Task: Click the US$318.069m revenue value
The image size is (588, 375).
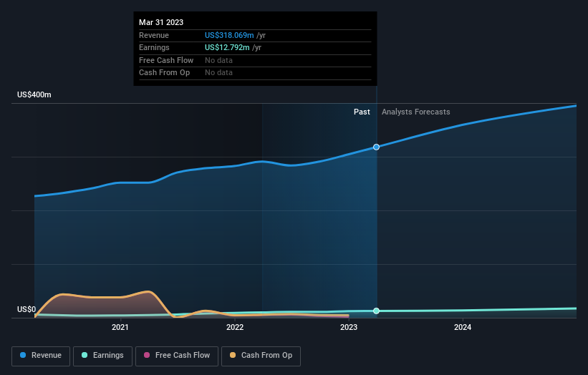Action: [x=229, y=35]
